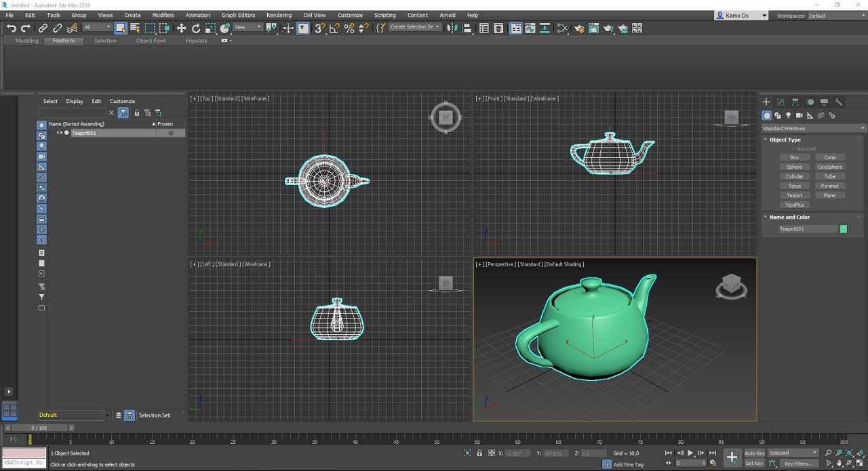This screenshot has width=868, height=471.
Task: Open the Mirror tool
Action: click(x=452, y=28)
